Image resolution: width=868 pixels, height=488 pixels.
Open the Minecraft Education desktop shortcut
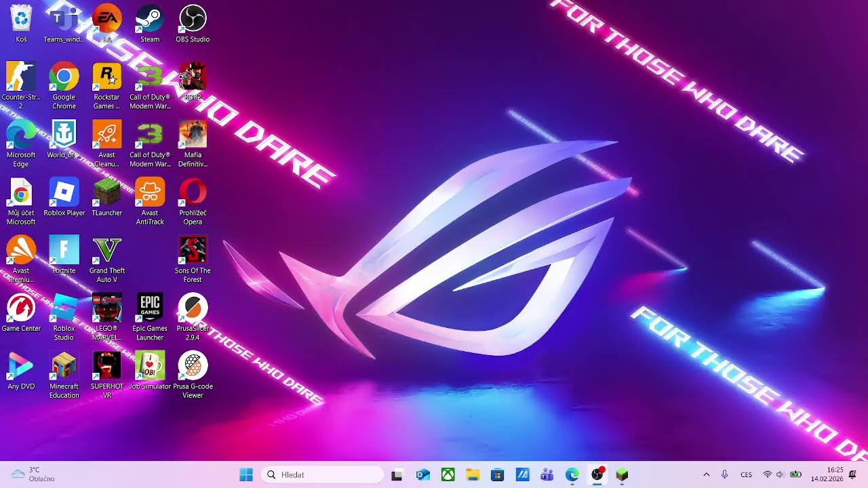[64, 375]
